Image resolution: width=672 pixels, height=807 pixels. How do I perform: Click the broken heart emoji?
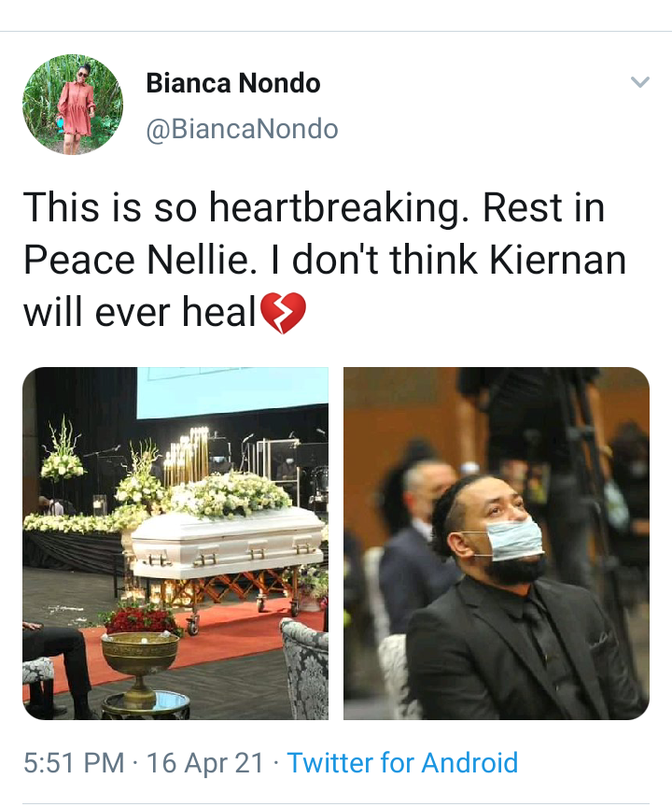coord(284,313)
